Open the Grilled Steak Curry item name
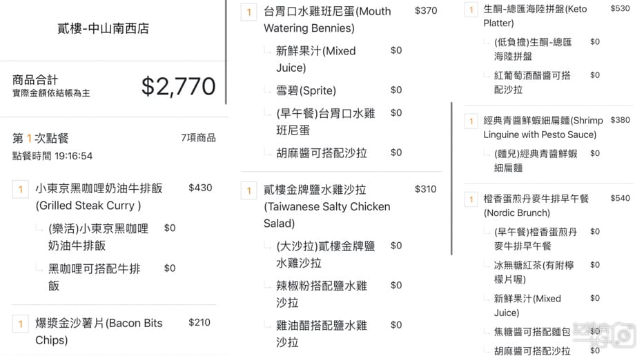Screen dimensions: 644x356 click(99, 197)
